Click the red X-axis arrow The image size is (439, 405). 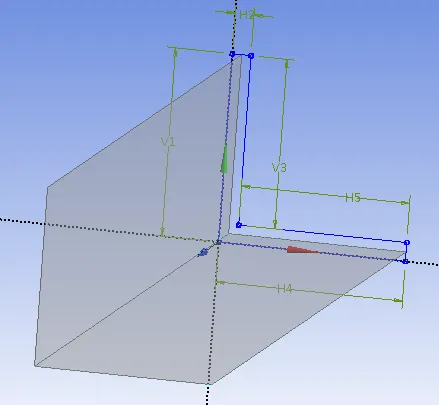click(302, 250)
